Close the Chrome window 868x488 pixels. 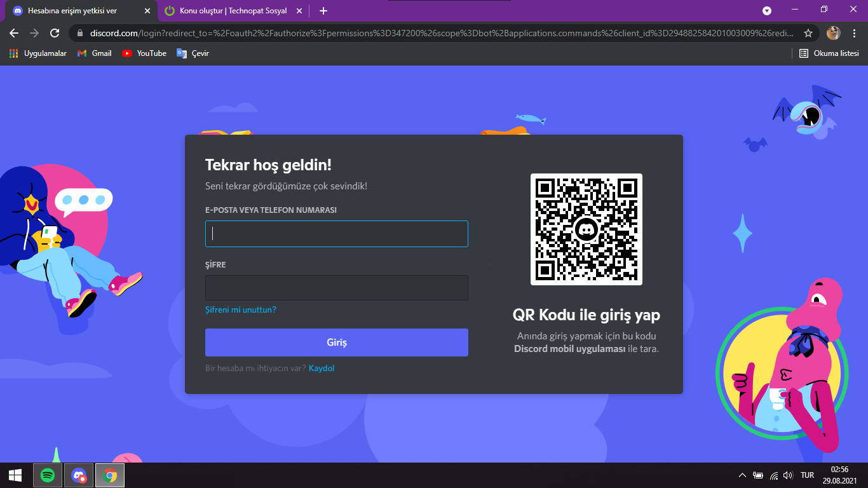[853, 9]
